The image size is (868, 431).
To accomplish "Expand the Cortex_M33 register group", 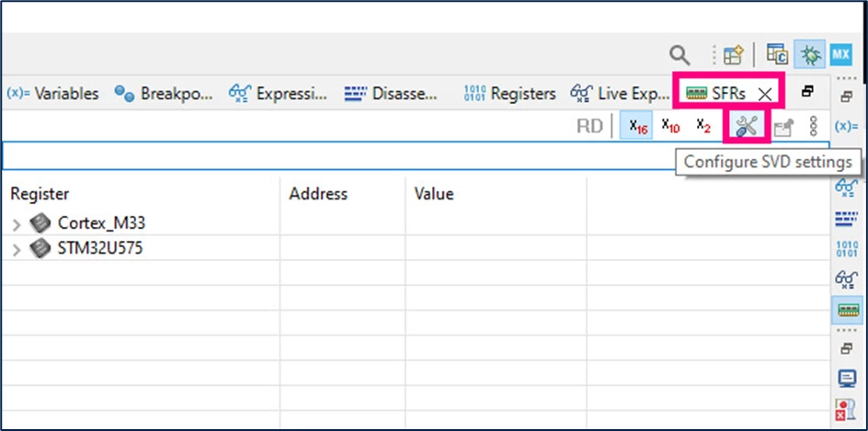I will coord(17,224).
